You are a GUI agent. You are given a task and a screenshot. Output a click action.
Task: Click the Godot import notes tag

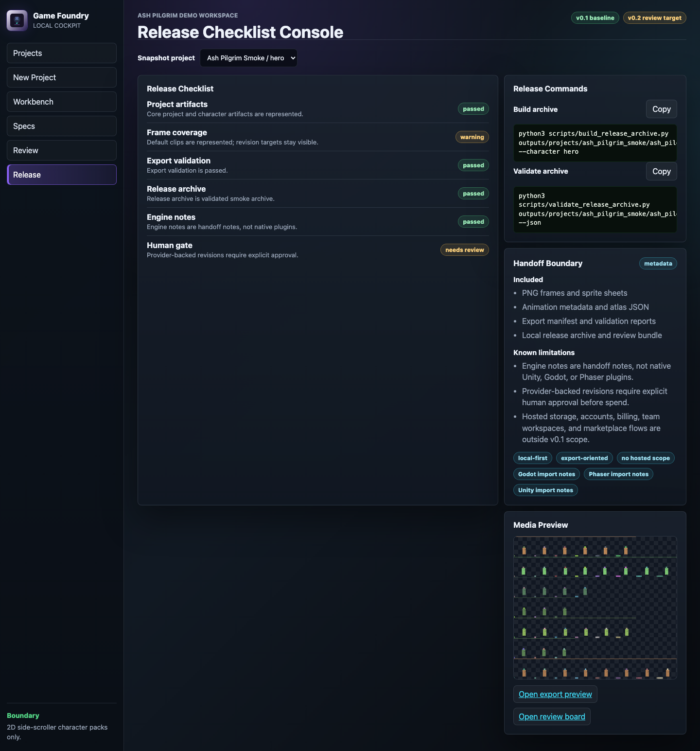click(546, 474)
